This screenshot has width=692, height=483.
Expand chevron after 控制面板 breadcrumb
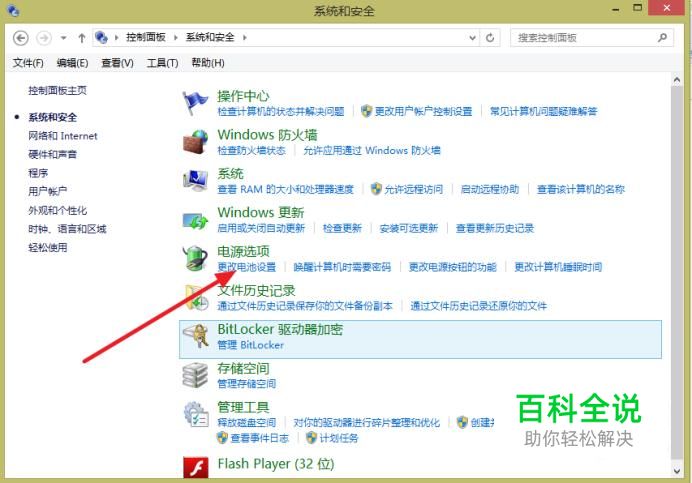[x=176, y=38]
